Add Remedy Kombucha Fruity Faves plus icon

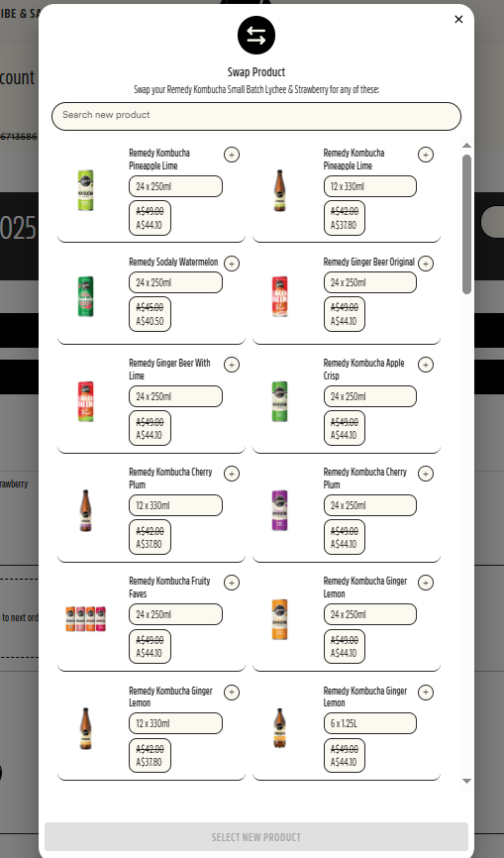click(232, 583)
